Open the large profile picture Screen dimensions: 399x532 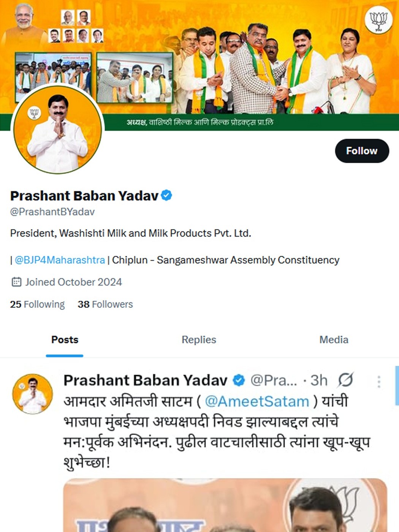[58, 129]
